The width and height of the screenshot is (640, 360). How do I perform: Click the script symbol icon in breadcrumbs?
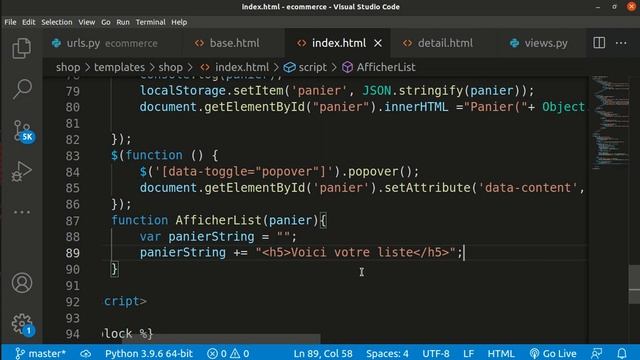289,67
